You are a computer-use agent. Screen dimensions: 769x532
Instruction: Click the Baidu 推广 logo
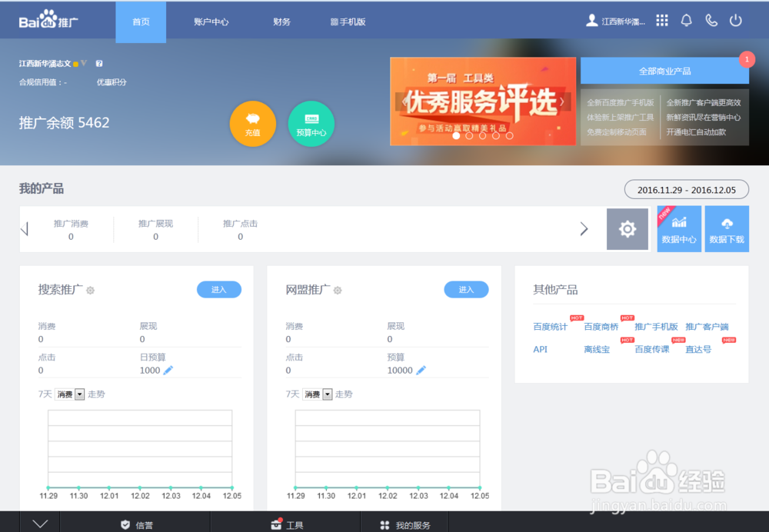click(x=48, y=20)
